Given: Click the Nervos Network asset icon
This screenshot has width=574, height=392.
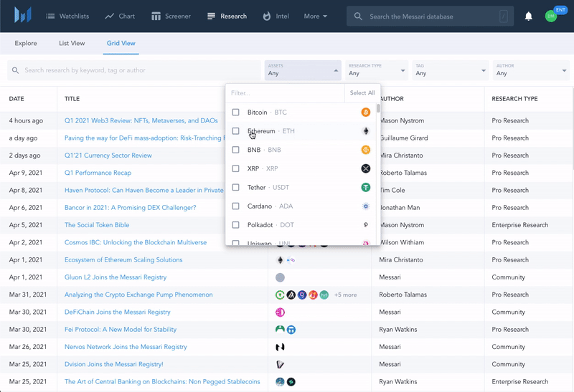Looking at the screenshot, I should pos(280,347).
